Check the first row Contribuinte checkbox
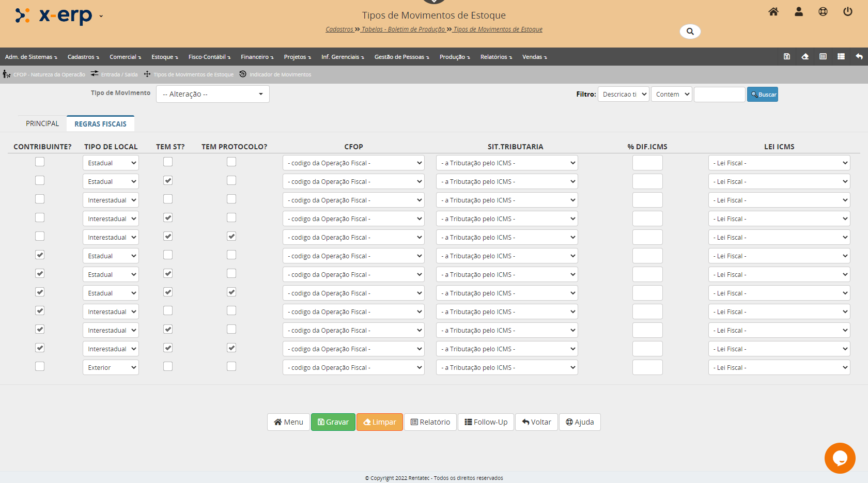Image resolution: width=868 pixels, height=483 pixels. pyautogui.click(x=40, y=162)
